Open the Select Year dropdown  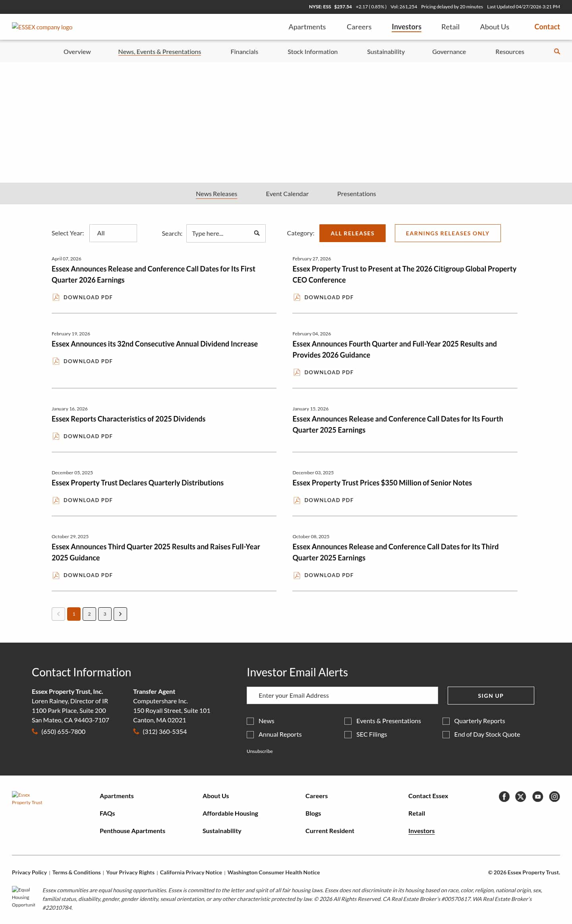point(113,233)
